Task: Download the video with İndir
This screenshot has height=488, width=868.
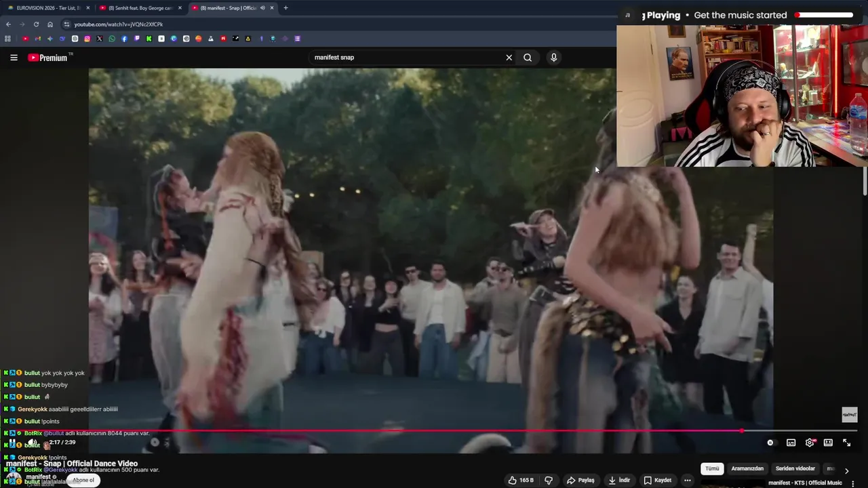Action: coord(619,480)
